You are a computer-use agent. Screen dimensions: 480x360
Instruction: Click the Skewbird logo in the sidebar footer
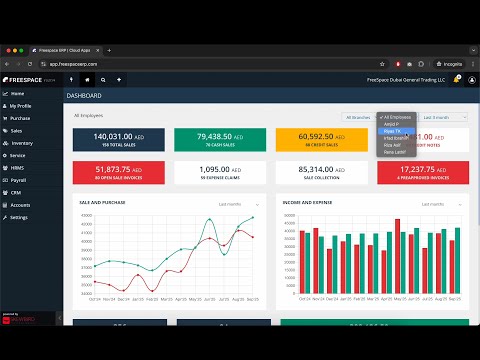[x=19, y=319]
